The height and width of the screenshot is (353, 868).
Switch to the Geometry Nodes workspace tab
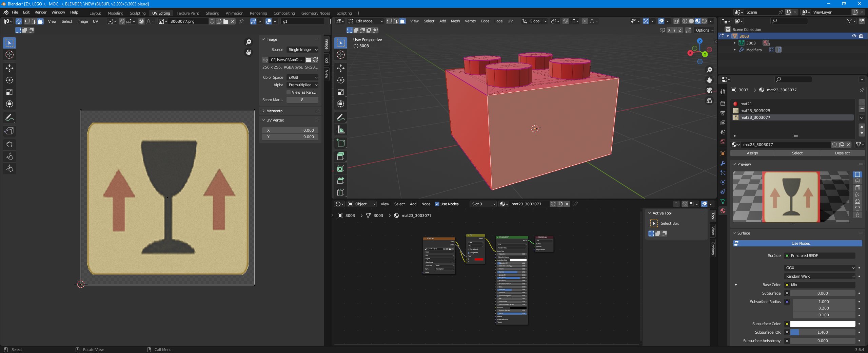[x=316, y=13]
